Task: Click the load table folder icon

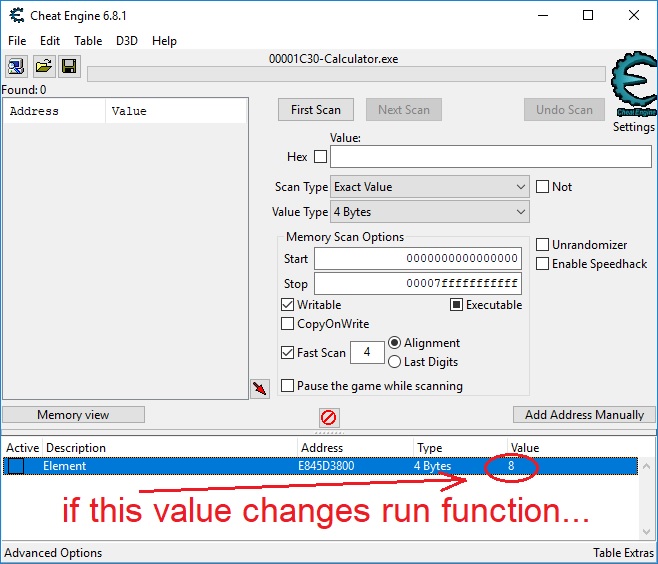Action: click(43, 67)
